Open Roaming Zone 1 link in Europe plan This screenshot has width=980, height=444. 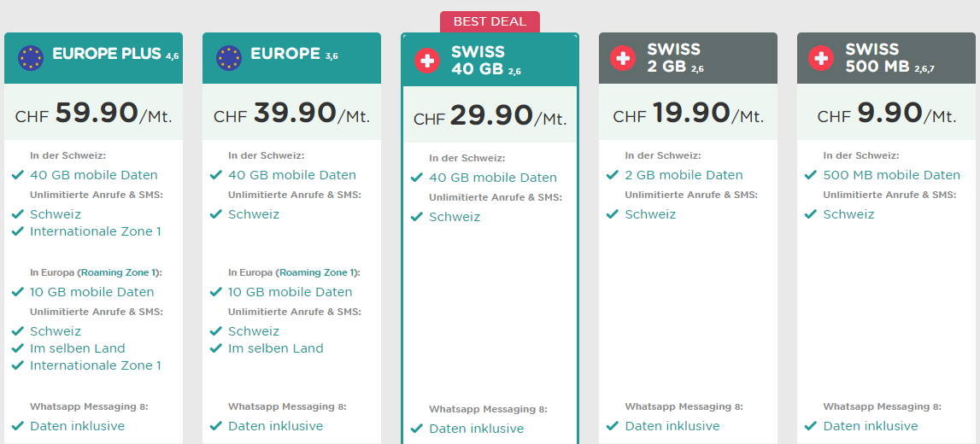318,272
